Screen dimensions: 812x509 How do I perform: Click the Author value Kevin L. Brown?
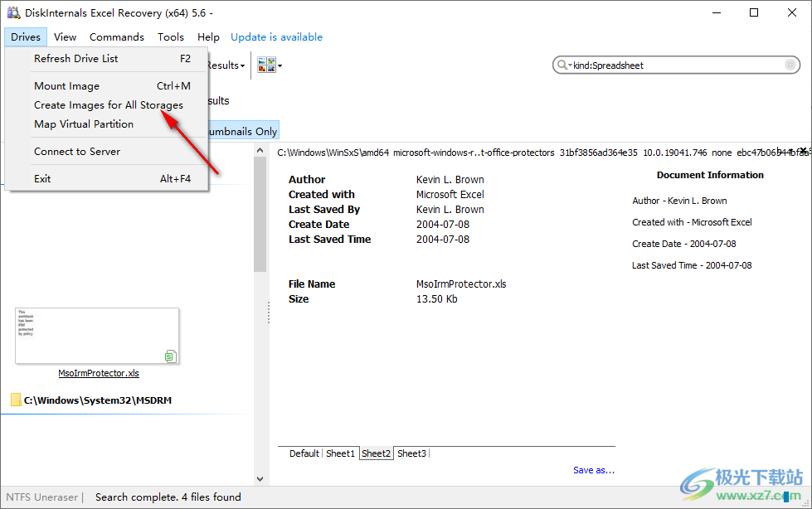450,180
